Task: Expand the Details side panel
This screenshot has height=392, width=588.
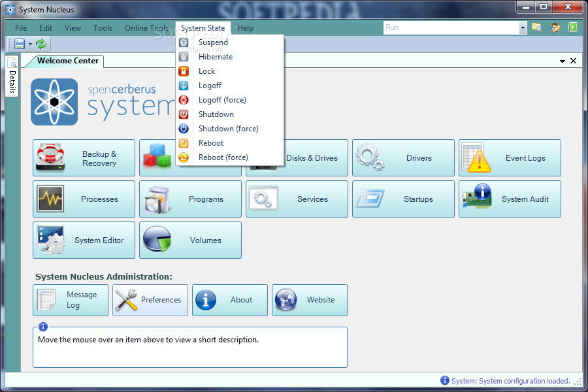Action: point(12,76)
